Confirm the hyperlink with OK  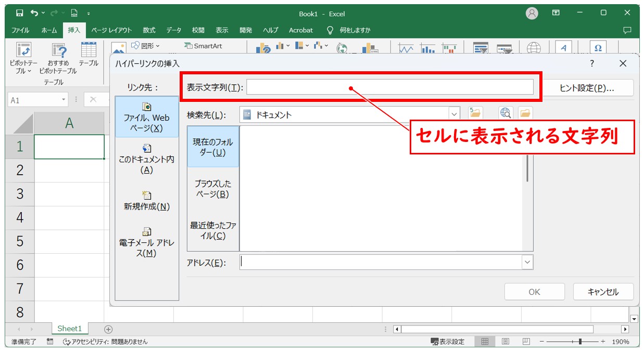click(534, 292)
